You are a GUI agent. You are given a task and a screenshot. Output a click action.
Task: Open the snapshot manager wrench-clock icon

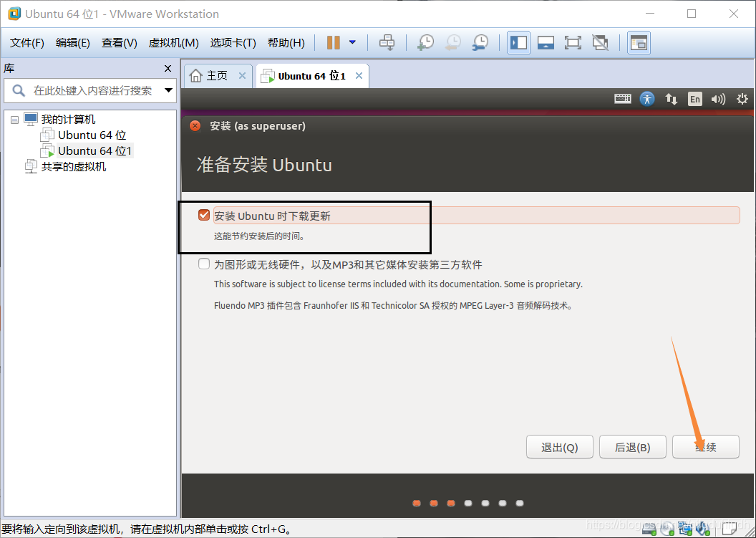(480, 42)
